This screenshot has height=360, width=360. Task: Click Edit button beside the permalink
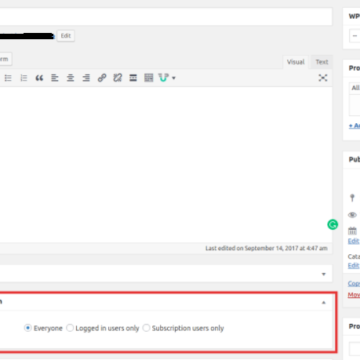pos(66,36)
